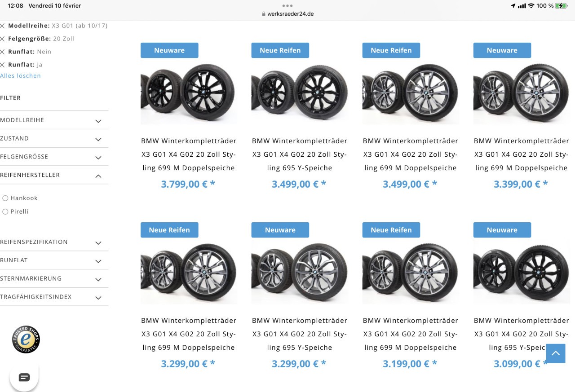Open the 3.099,00 € black wheel set thumbnail
This screenshot has width=575, height=392.
coord(522,273)
